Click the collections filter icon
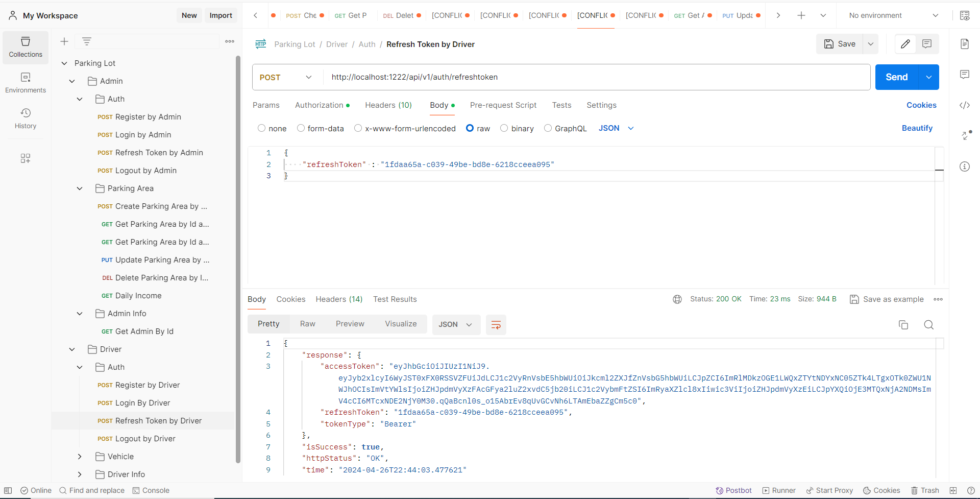The image size is (980, 499). 87,41
